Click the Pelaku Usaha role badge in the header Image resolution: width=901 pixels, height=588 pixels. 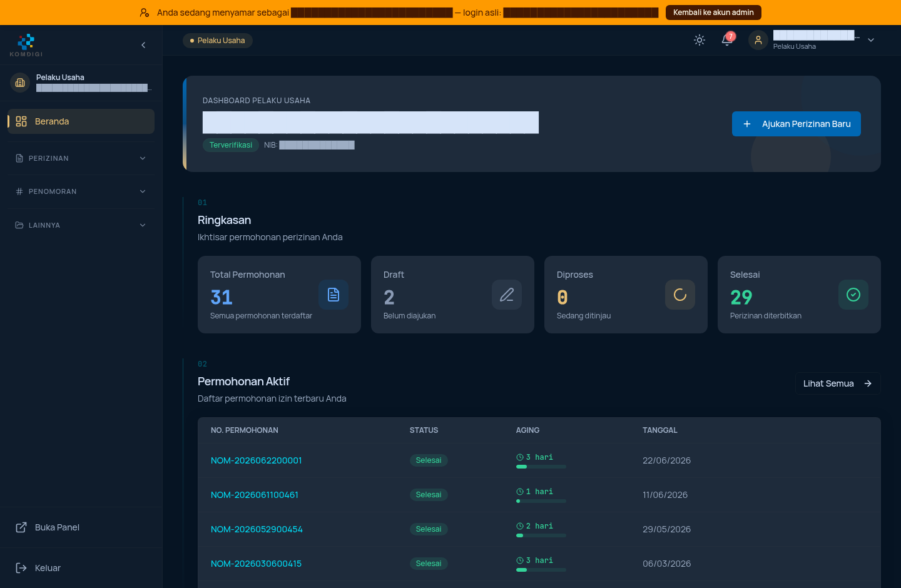(x=218, y=41)
